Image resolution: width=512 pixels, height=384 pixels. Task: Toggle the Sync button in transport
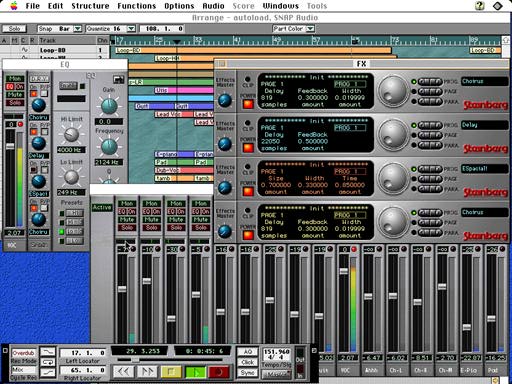point(247,373)
